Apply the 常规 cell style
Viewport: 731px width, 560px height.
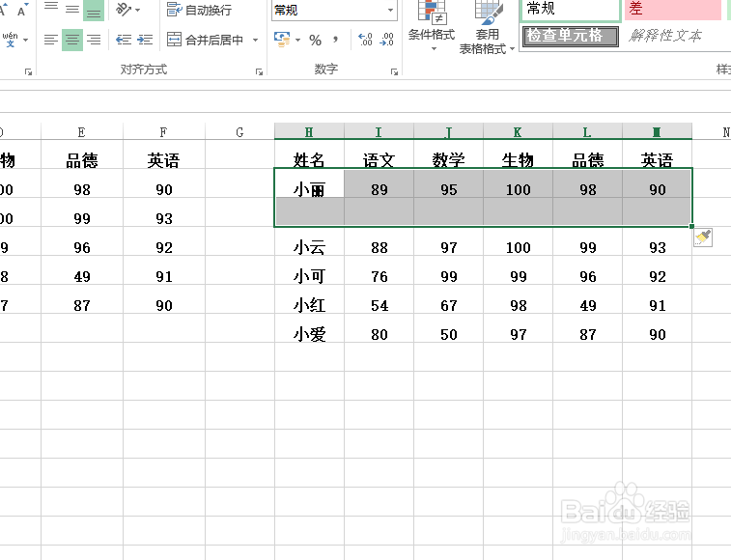570,10
